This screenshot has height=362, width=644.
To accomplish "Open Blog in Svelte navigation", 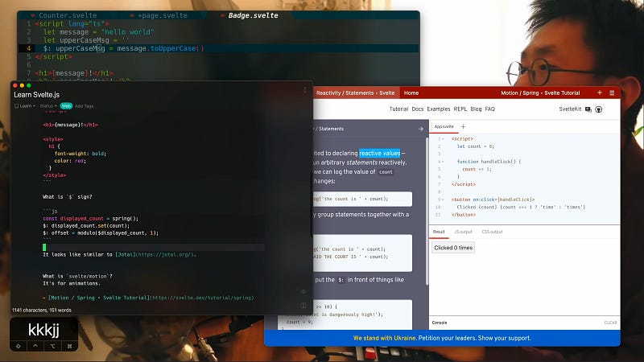I will pos(476,109).
